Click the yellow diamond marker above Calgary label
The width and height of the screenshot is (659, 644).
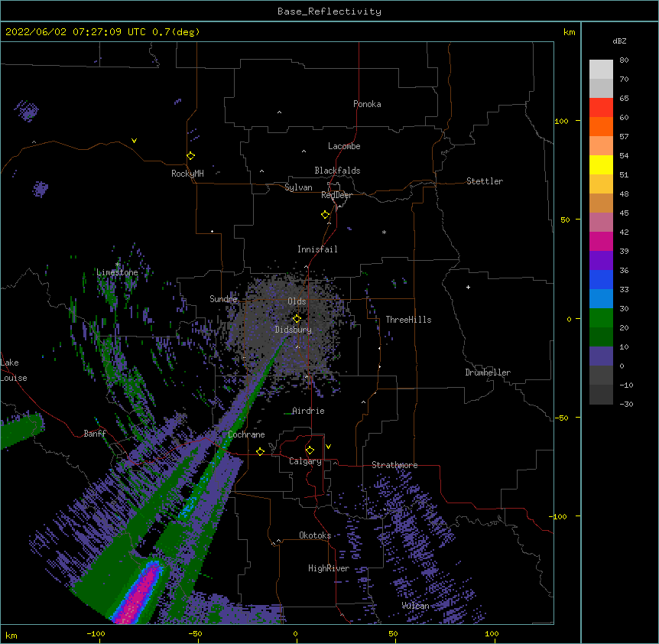coord(310,450)
